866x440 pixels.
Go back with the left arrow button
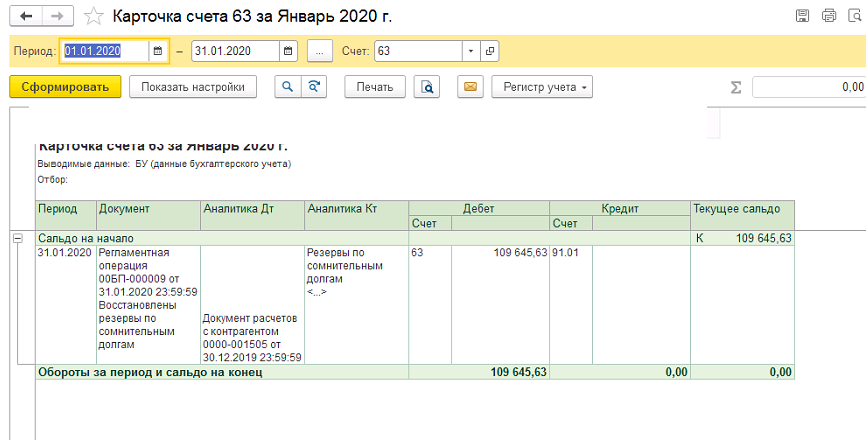pos(26,16)
